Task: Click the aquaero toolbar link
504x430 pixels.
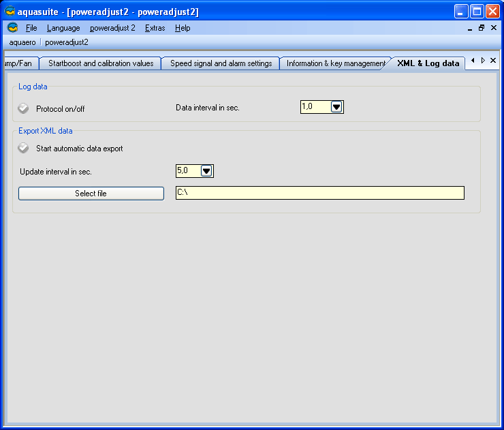Action: [x=22, y=42]
